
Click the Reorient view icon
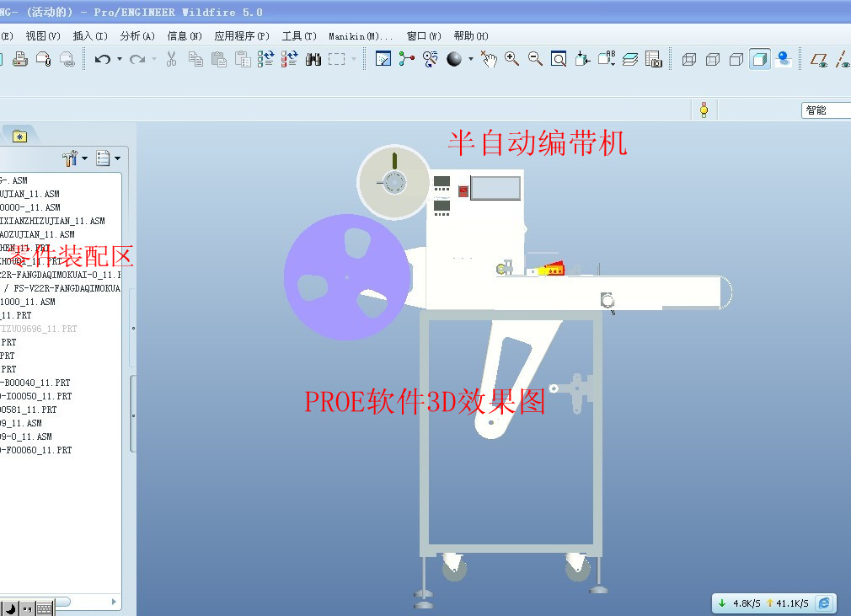tap(582, 59)
